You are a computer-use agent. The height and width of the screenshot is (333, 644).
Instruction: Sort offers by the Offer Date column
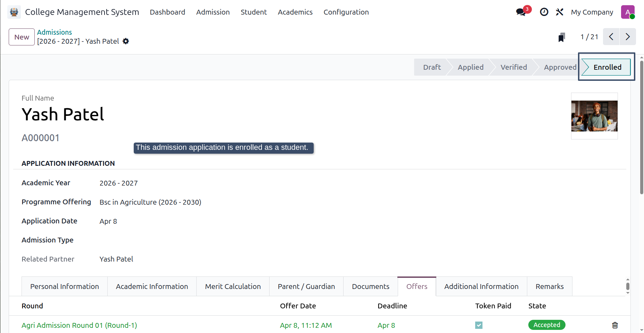click(298, 306)
